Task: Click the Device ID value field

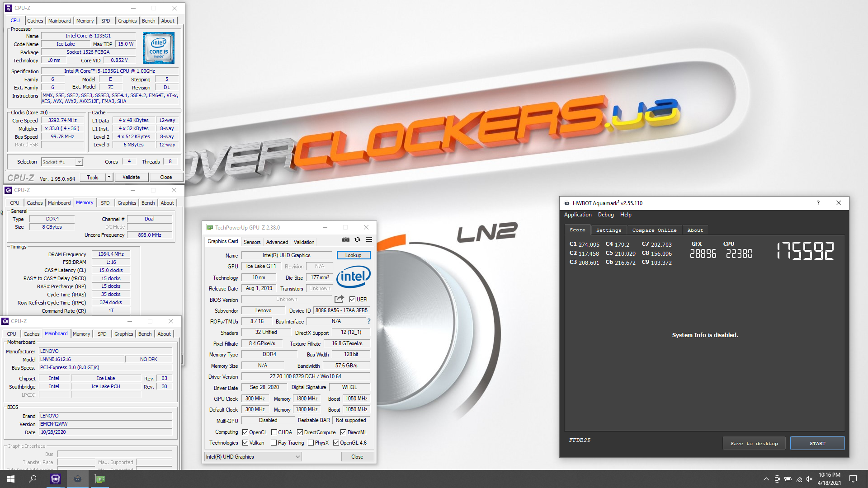Action: click(342, 310)
